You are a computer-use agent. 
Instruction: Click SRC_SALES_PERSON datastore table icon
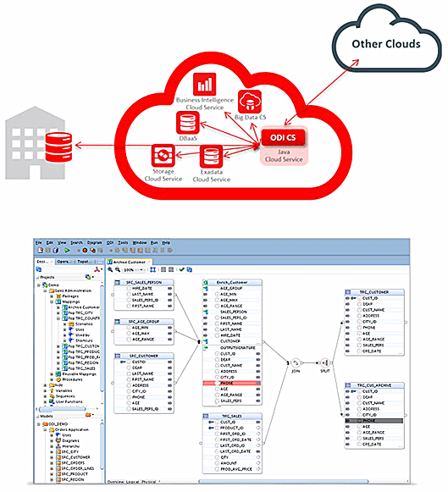coord(118,282)
